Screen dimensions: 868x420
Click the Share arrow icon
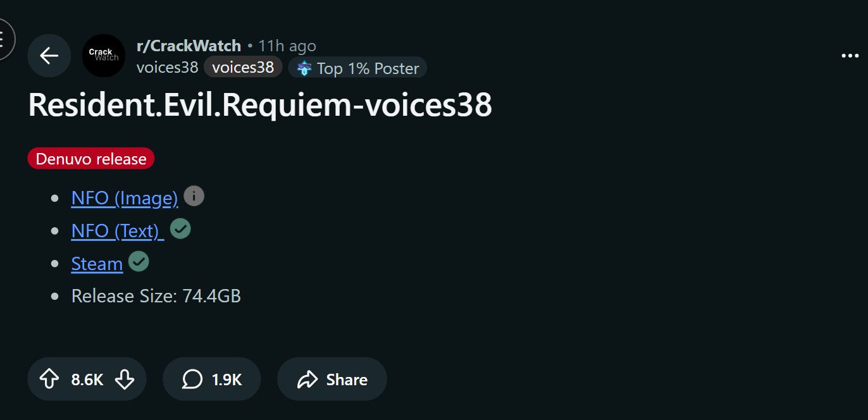click(309, 379)
